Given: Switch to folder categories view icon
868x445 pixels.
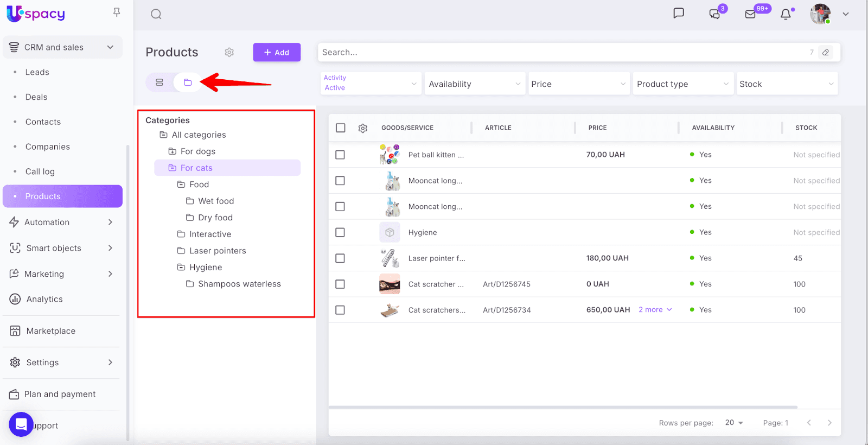Looking at the screenshot, I should (x=188, y=82).
